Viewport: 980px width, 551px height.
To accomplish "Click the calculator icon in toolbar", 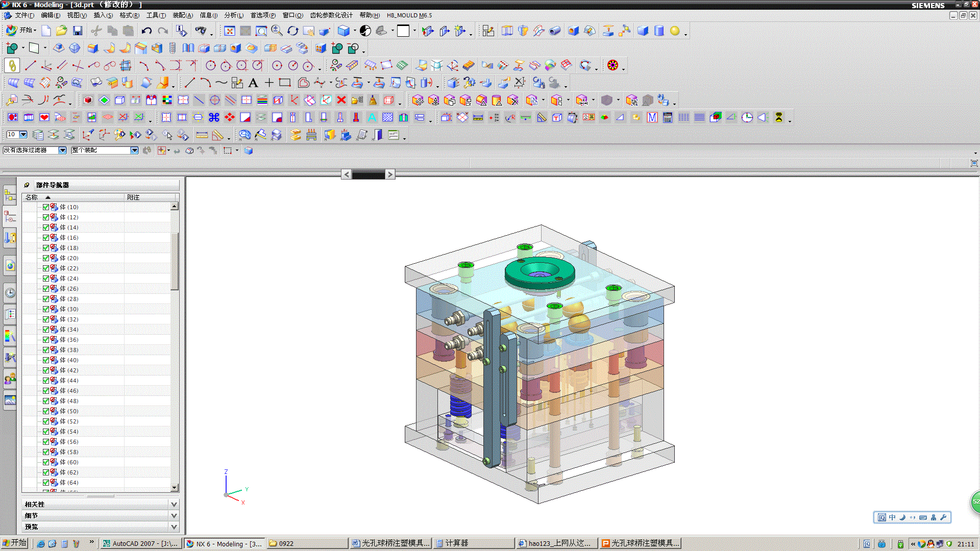I will tap(667, 118).
